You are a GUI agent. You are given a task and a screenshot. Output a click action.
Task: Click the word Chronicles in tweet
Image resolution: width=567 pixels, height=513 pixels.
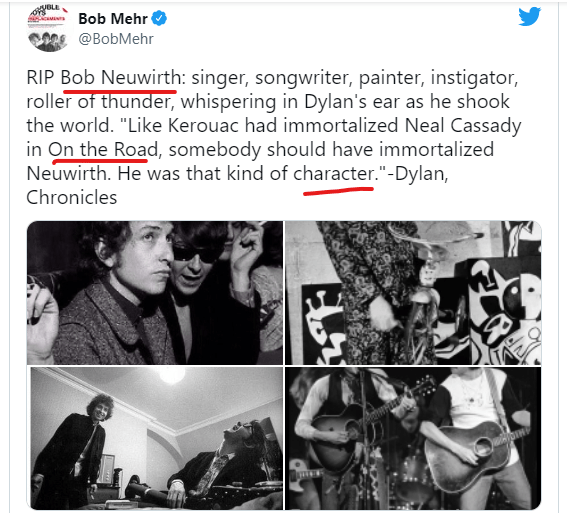pyautogui.click(x=72, y=197)
